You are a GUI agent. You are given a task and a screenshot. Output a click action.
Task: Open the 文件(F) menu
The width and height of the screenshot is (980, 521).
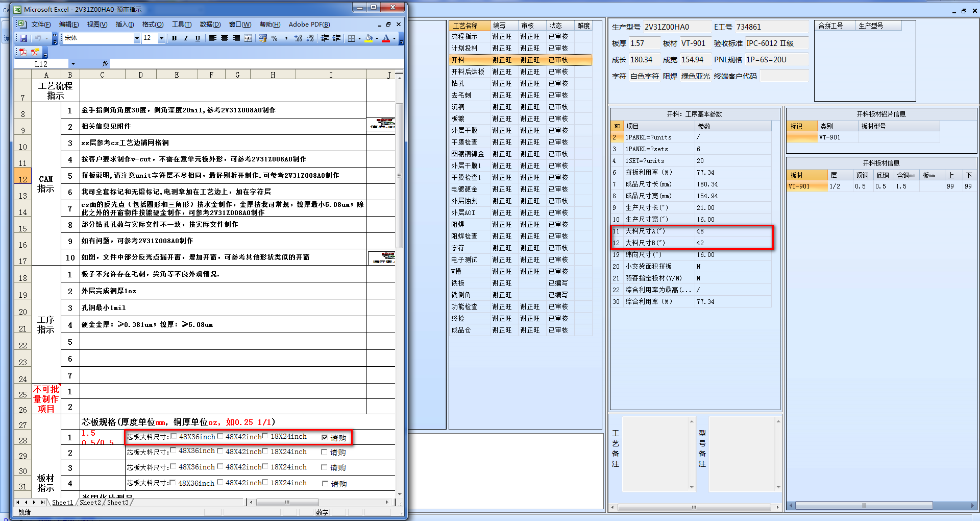click(41, 24)
